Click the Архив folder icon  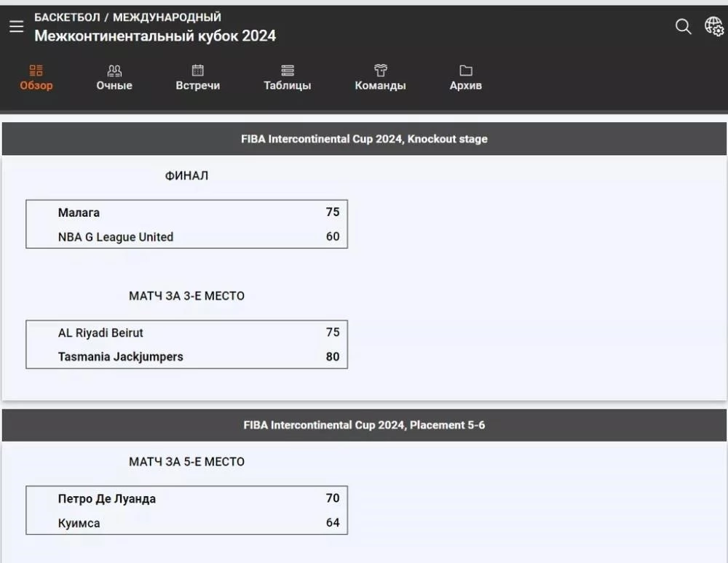click(466, 71)
